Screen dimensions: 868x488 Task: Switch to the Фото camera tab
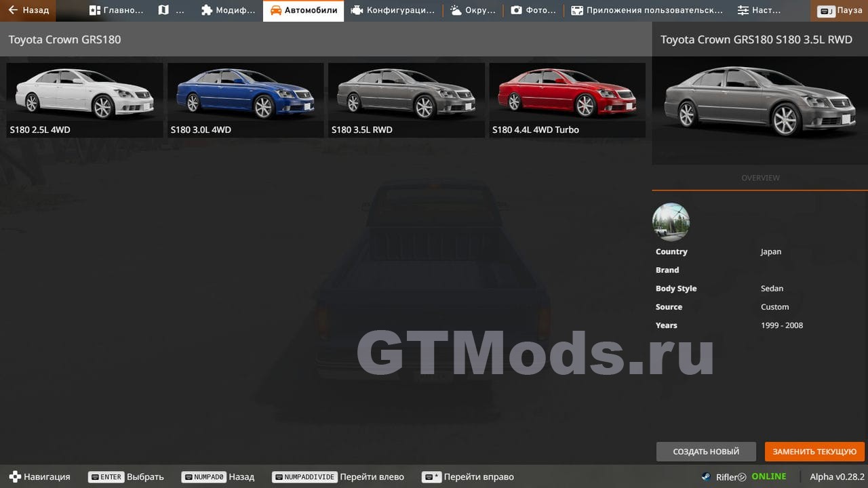[533, 11]
